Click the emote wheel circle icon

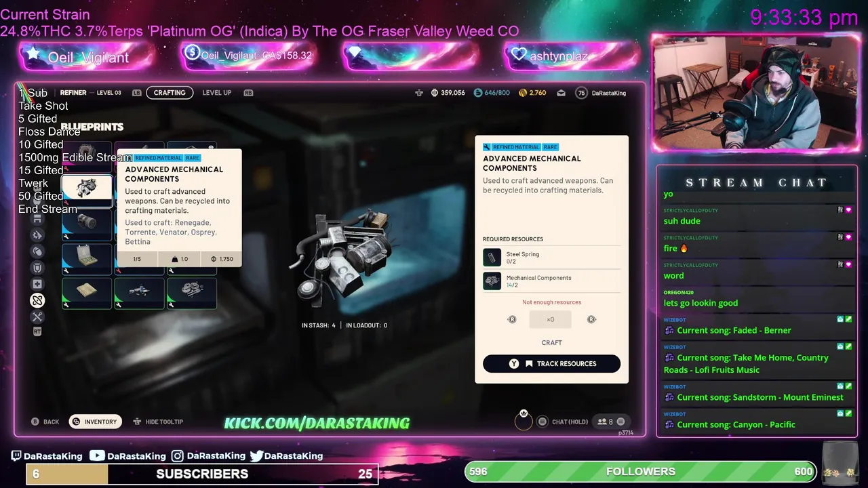523,421
